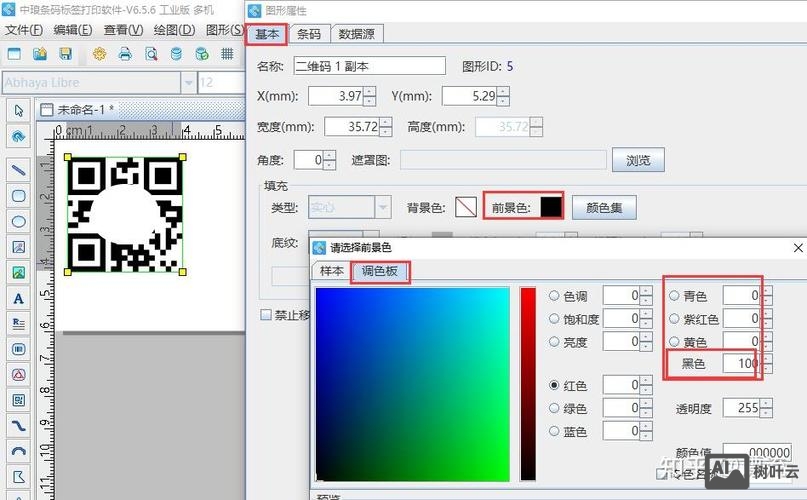Viewport: 807px width, 500px height.
Task: Open the 绘图(D) menu
Action: coord(174,30)
